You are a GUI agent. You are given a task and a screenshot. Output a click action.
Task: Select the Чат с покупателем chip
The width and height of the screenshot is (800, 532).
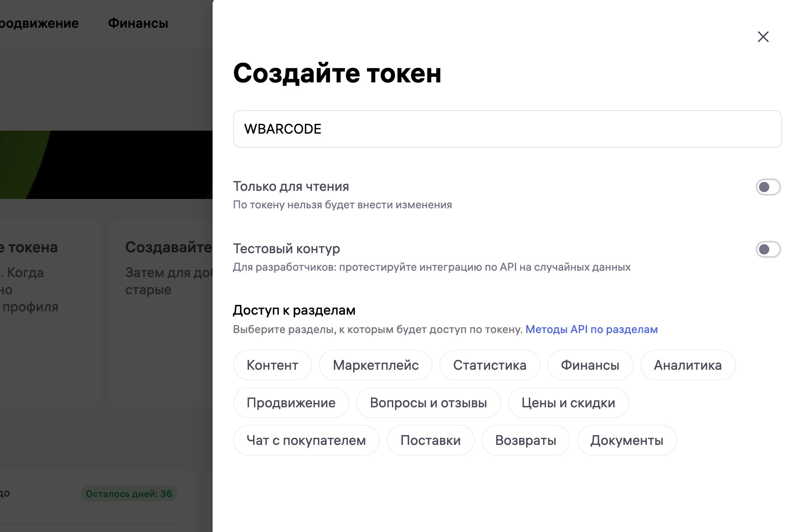pos(306,440)
